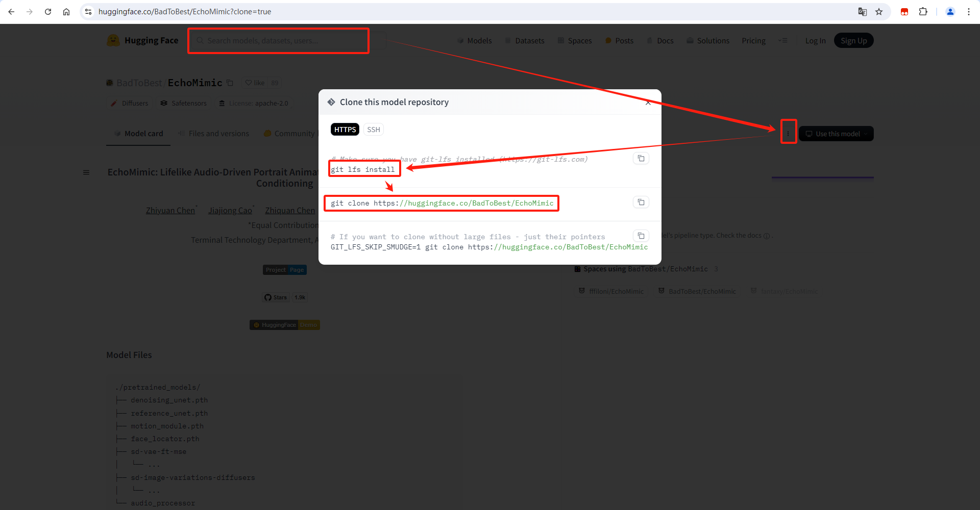The height and width of the screenshot is (510, 980).
Task: Switch to the Community tab
Action: tap(289, 134)
